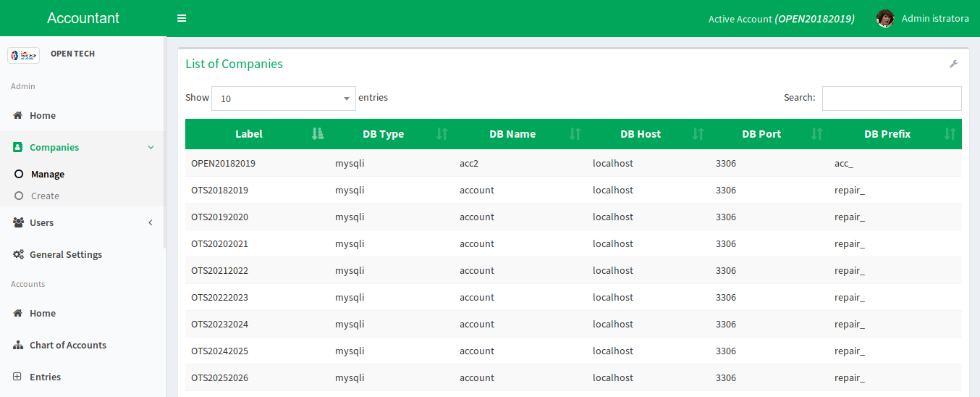Click the Label column header text
Viewport: 980px width, 397px height.
click(249, 134)
